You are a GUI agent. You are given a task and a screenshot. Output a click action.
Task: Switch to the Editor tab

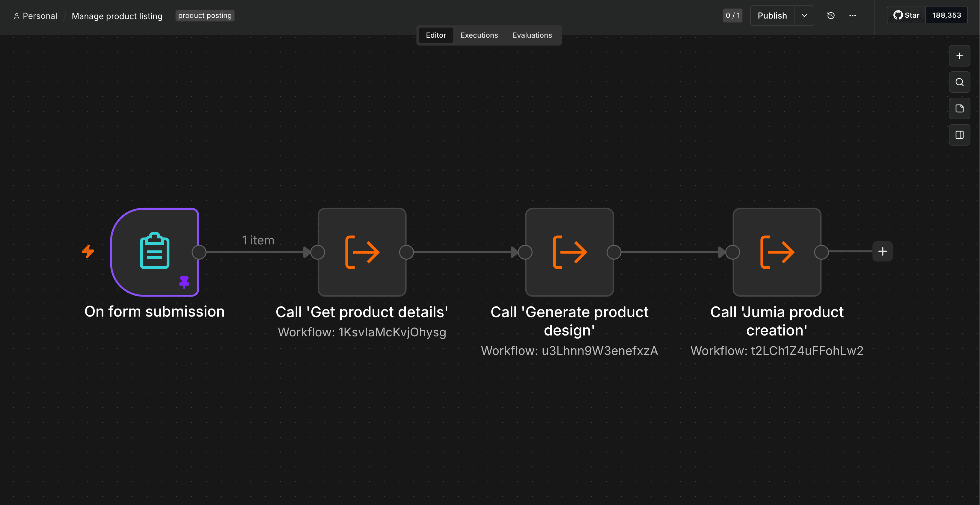point(435,35)
